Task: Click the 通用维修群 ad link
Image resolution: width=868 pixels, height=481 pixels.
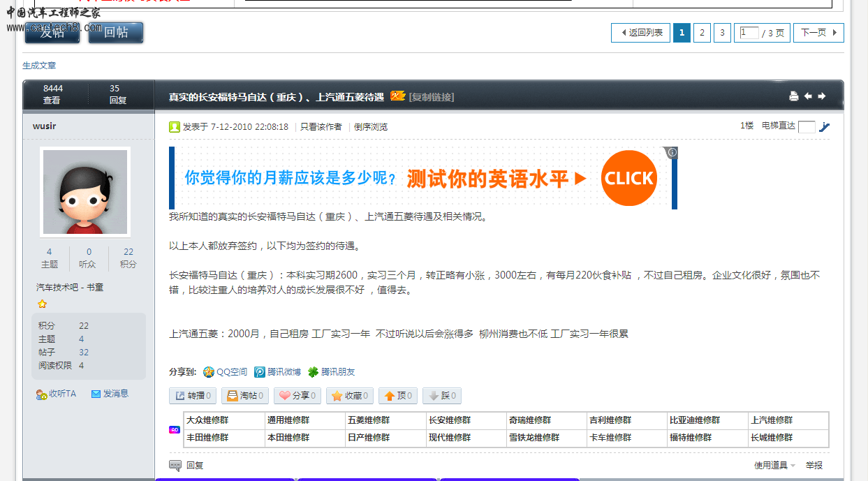Action: pos(288,420)
